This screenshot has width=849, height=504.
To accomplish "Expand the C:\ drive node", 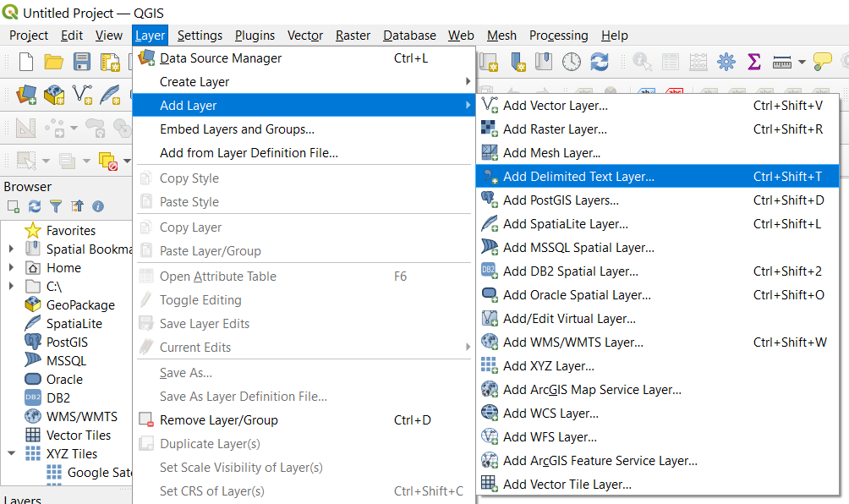I will (x=11, y=286).
